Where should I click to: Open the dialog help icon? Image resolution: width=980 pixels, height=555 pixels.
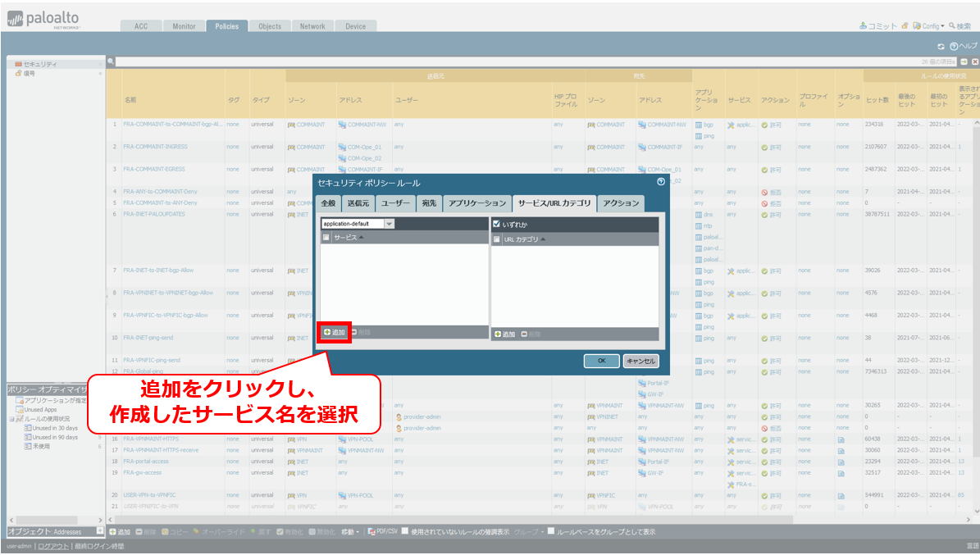pos(661,182)
